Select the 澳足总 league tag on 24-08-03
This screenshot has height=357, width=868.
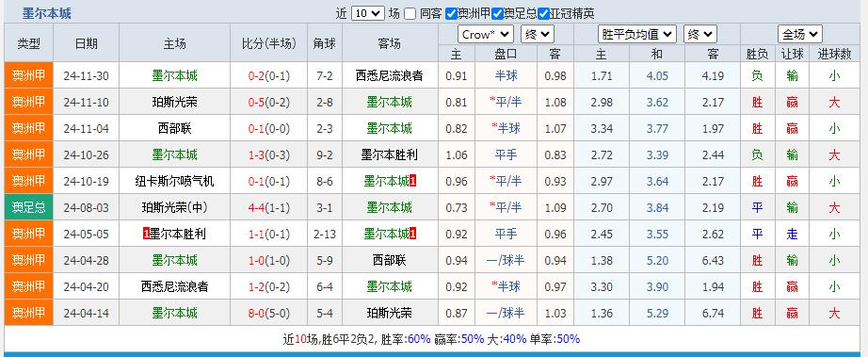pos(29,207)
